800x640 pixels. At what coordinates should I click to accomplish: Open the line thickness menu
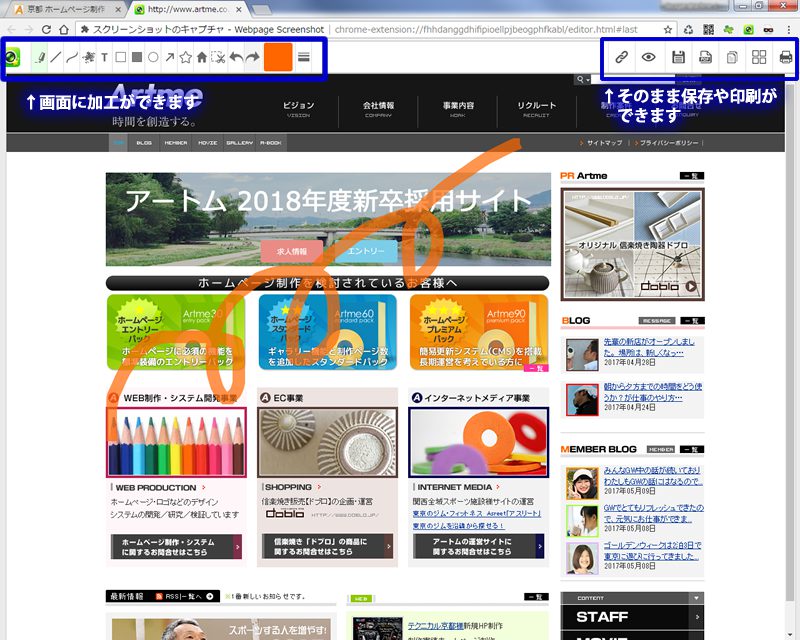(x=304, y=57)
